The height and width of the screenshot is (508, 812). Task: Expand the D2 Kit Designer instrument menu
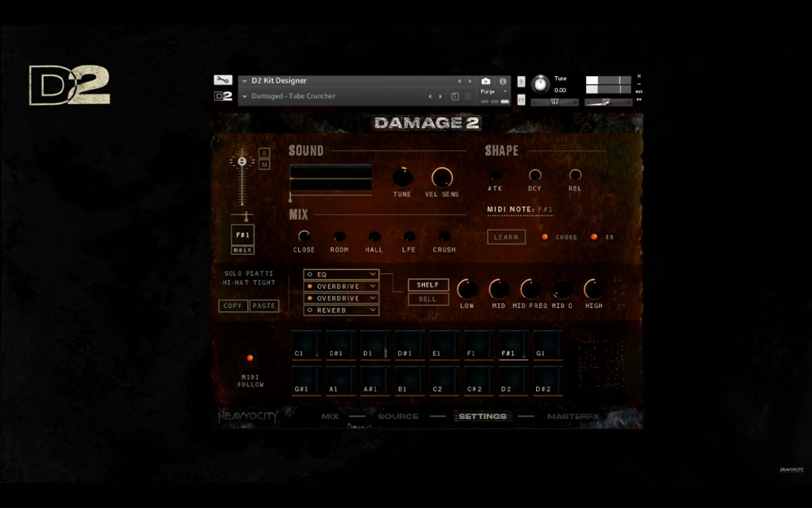(x=244, y=82)
